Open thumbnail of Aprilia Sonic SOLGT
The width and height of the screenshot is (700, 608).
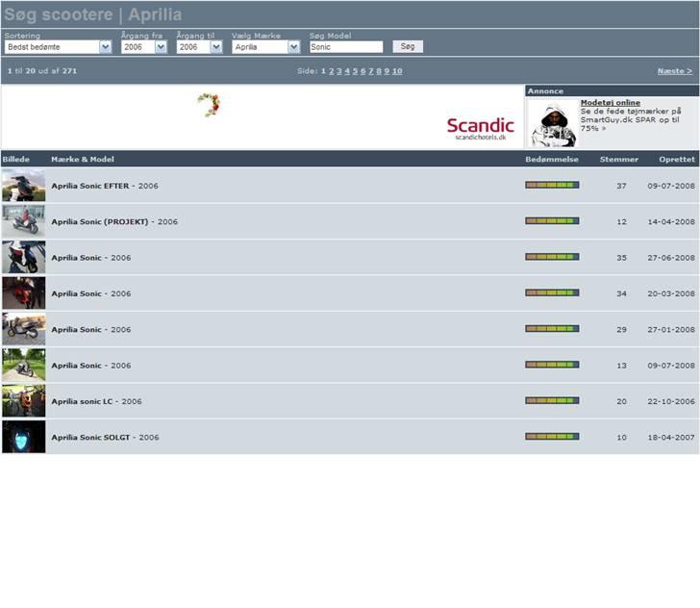pyautogui.click(x=23, y=437)
